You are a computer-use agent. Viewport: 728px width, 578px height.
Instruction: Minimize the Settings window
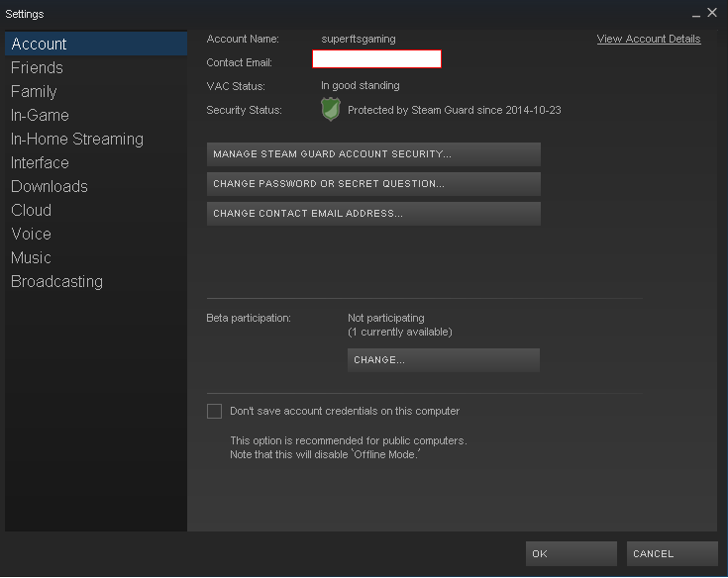click(696, 14)
